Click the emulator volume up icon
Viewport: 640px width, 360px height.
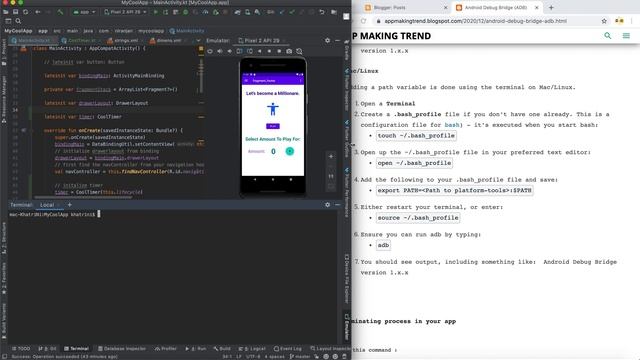[220, 51]
